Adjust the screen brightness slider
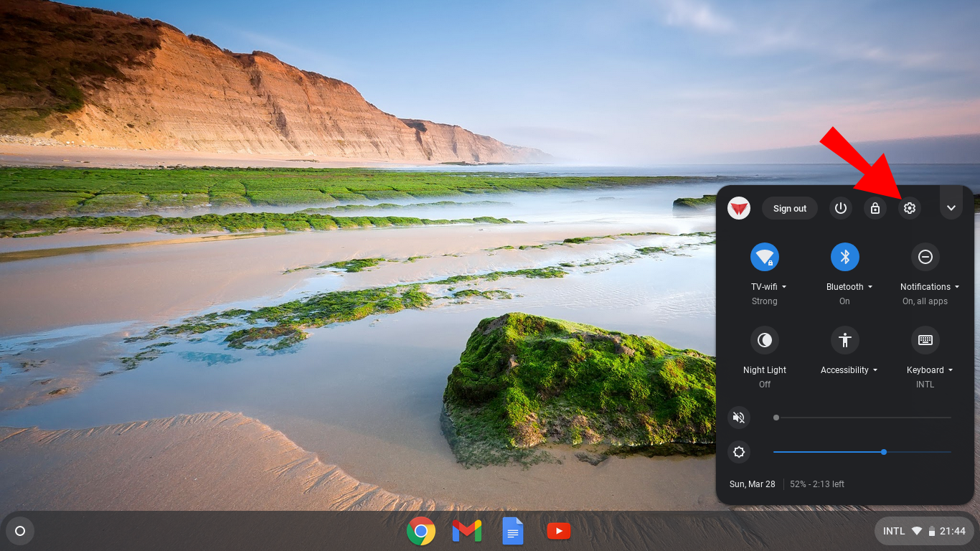The height and width of the screenshot is (551, 980). [862, 452]
